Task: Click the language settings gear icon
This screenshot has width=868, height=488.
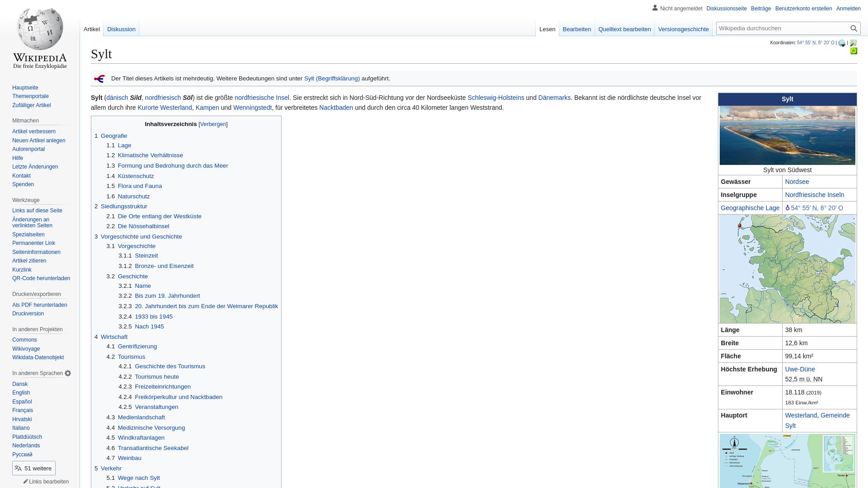Action: [68, 373]
